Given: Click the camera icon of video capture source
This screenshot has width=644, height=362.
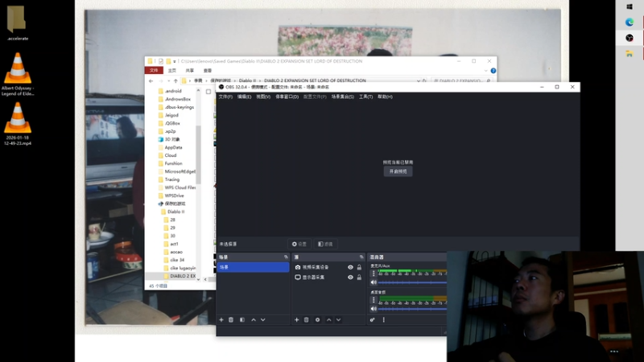Looking at the screenshot, I should point(298,267).
